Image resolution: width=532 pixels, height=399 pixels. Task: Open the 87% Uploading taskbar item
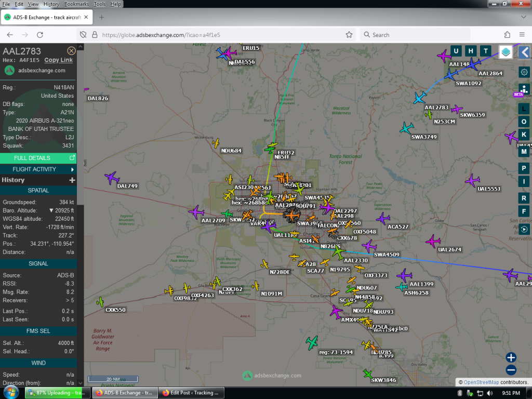tap(57, 393)
